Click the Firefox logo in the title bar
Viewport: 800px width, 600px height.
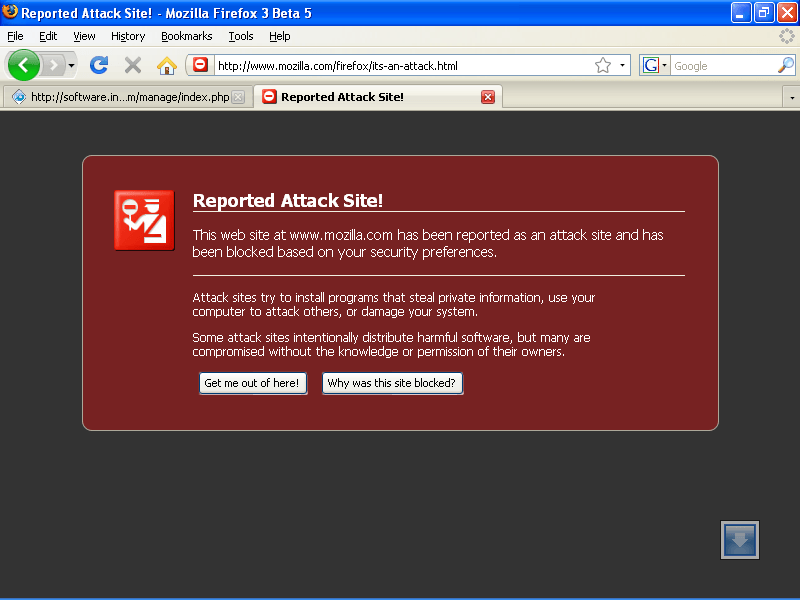tap(10, 12)
